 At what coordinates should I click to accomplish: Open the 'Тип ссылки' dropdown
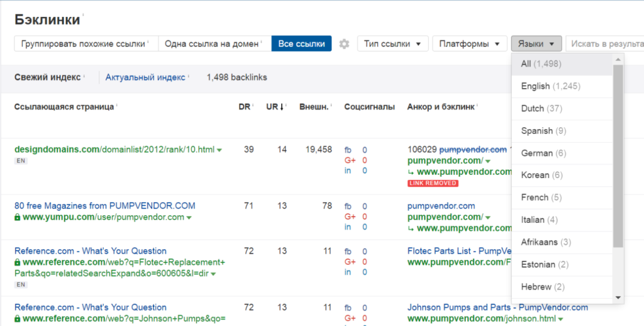393,43
